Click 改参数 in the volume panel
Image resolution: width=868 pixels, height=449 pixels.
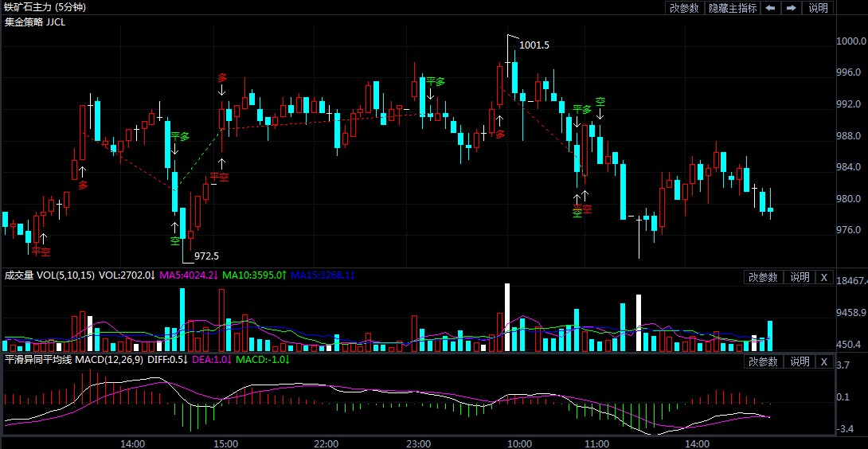click(x=762, y=277)
